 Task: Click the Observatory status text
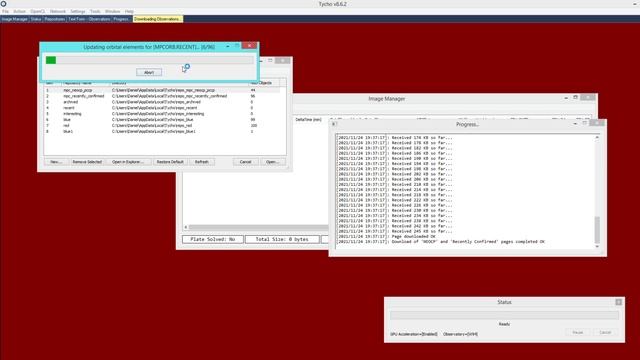coord(460,334)
